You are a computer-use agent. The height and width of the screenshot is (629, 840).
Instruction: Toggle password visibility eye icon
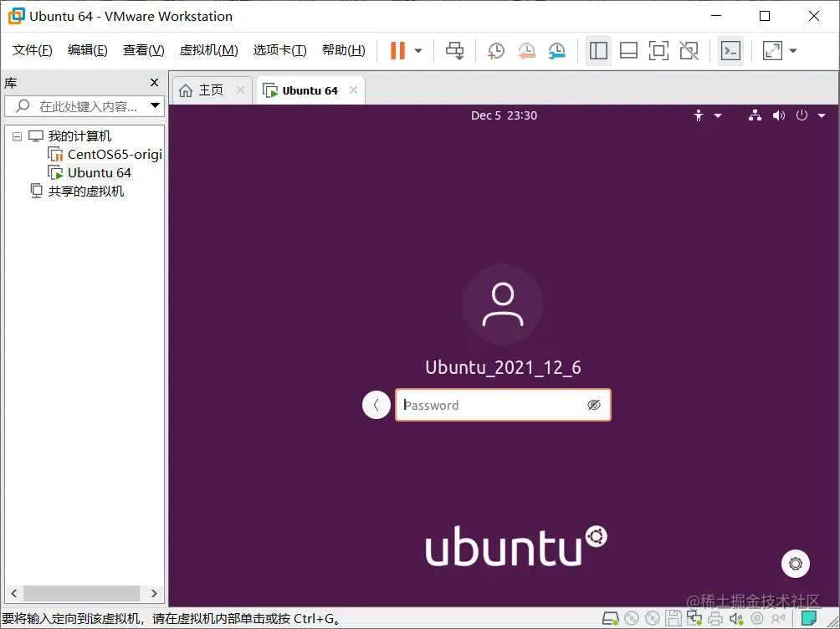pyautogui.click(x=593, y=405)
